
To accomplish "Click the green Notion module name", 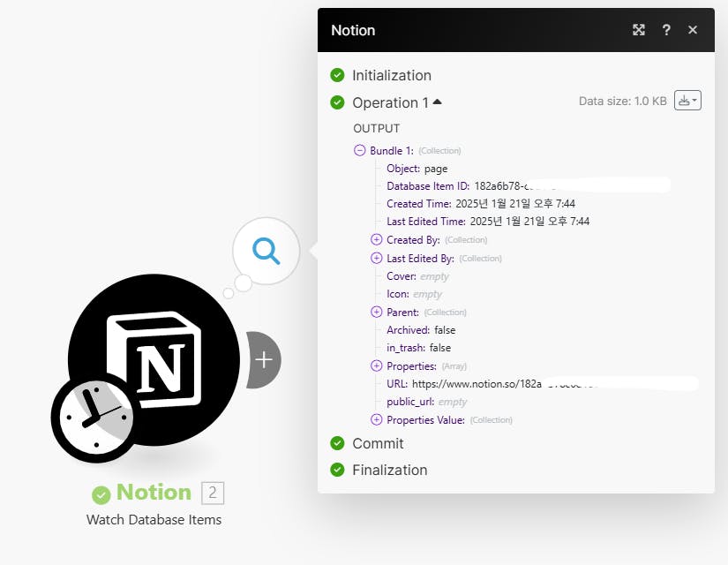I will coord(154,492).
